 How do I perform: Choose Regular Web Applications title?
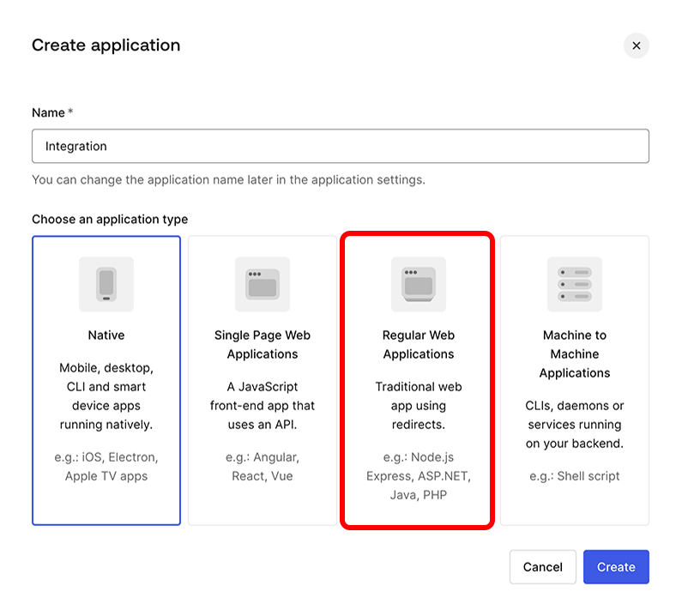[x=419, y=345]
